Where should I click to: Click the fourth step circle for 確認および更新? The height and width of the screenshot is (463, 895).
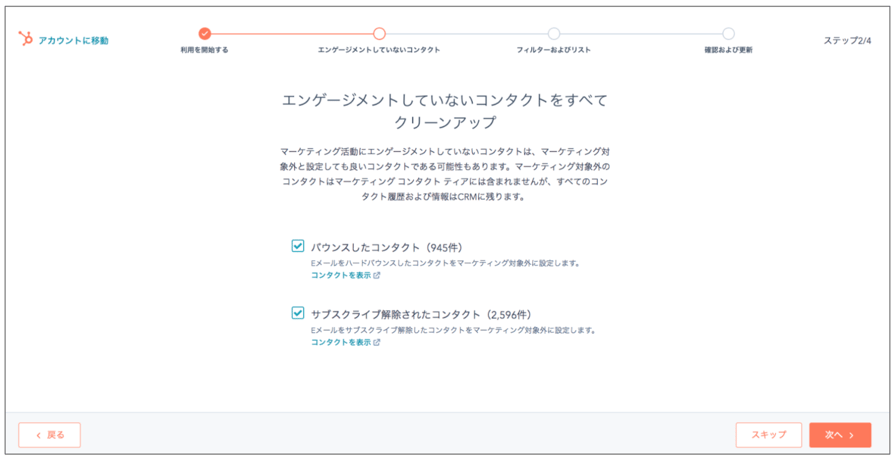tap(728, 34)
